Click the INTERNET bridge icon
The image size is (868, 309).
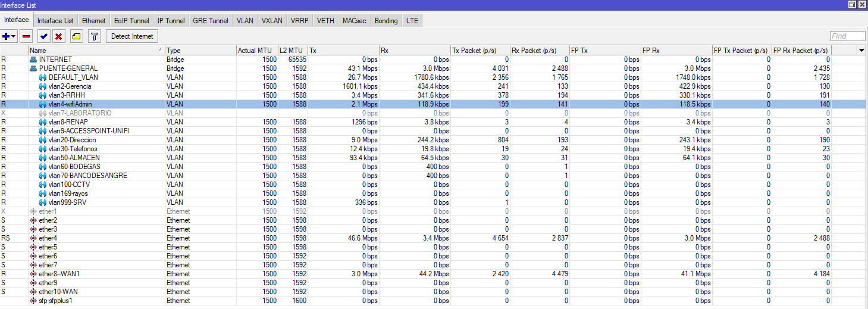(33, 60)
